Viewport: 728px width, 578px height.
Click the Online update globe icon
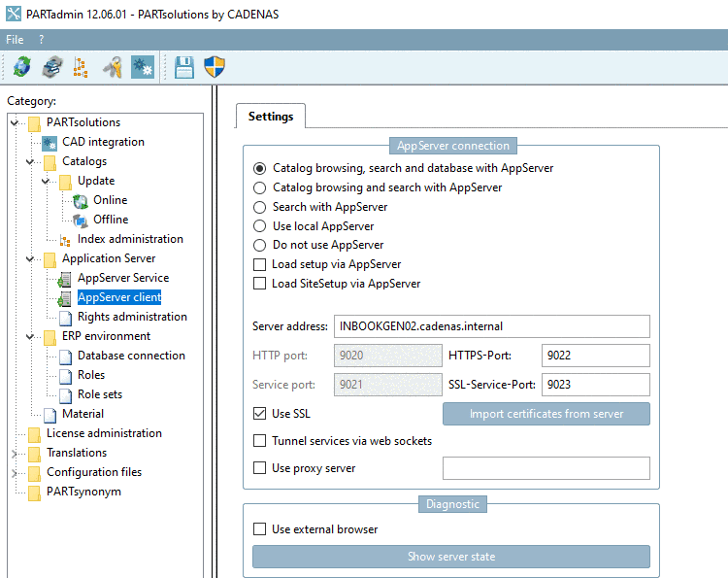tap(81, 201)
